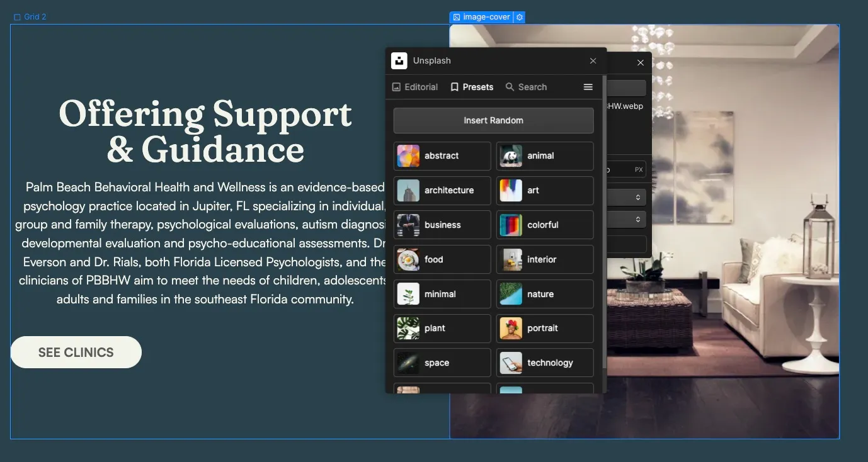Select the space preset thumbnail
Viewport: 868px width, 462px height.
[408, 363]
